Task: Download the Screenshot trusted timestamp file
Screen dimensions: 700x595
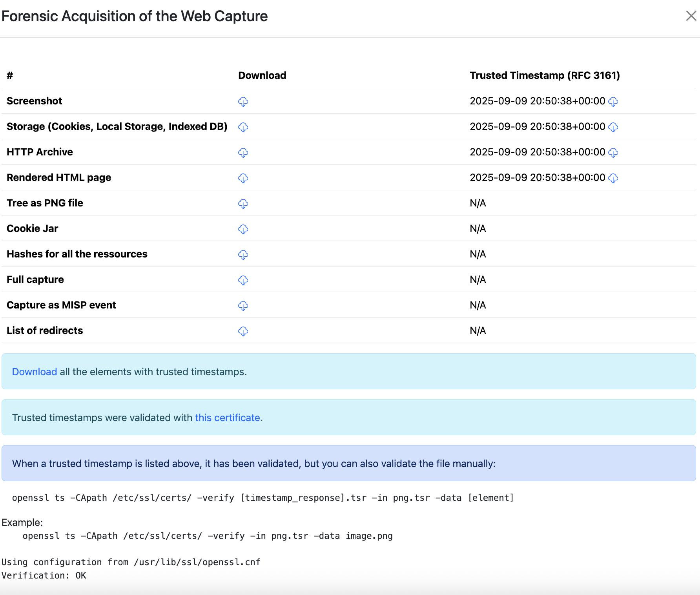Action: tap(613, 102)
